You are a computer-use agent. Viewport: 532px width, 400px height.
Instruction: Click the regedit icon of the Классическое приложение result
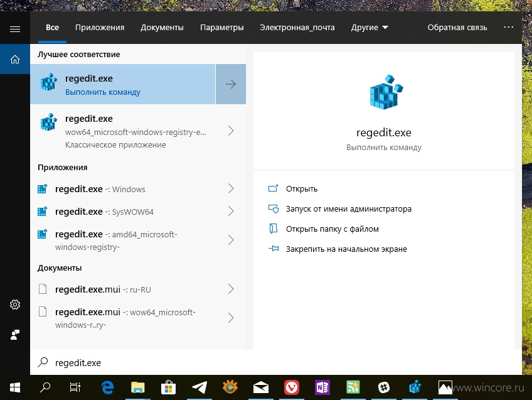pos(48,122)
